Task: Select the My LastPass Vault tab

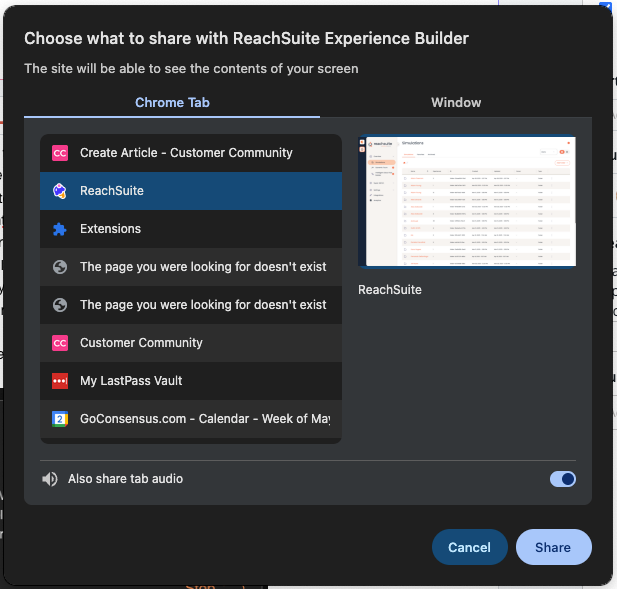Action: (191, 381)
